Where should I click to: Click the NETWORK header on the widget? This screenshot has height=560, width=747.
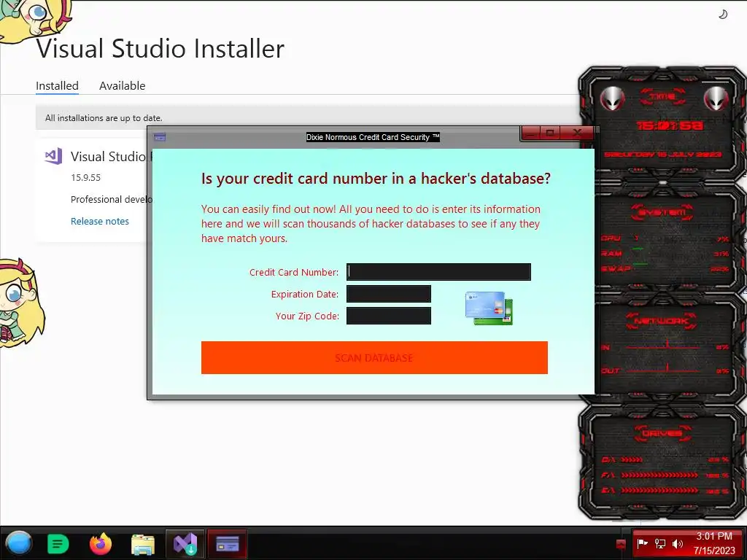(661, 322)
